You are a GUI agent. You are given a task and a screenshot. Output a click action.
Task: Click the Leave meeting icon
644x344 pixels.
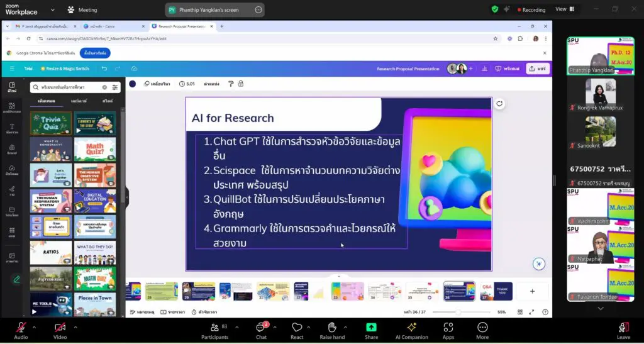point(623,331)
